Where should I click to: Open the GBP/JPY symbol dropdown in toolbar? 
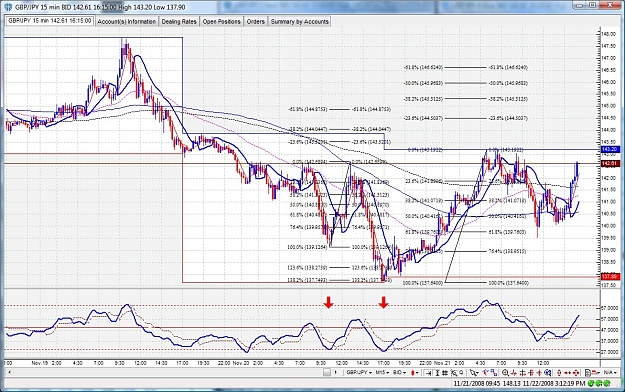click(359, 372)
